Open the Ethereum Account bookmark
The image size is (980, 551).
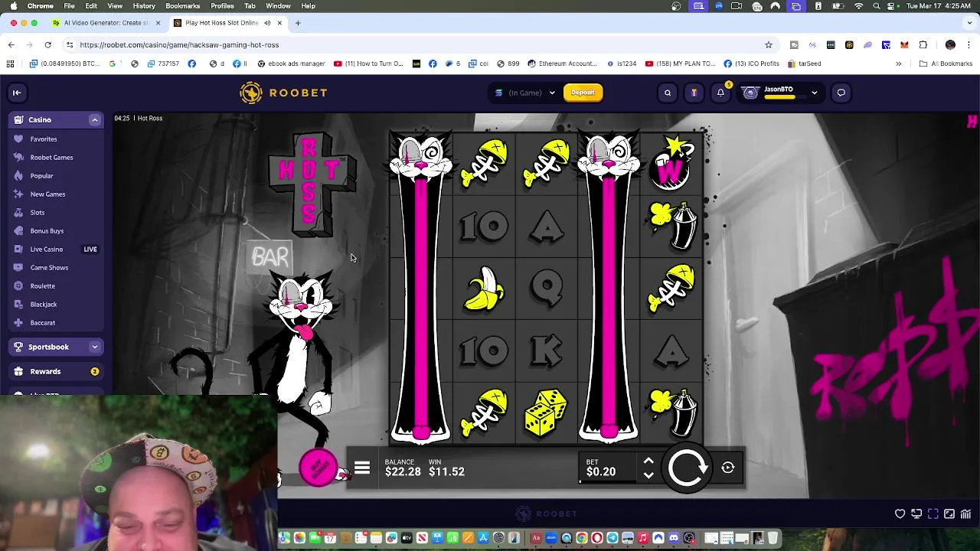(x=562, y=64)
